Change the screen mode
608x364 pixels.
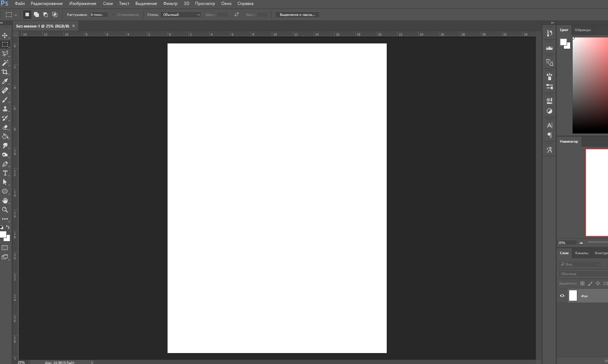5,257
